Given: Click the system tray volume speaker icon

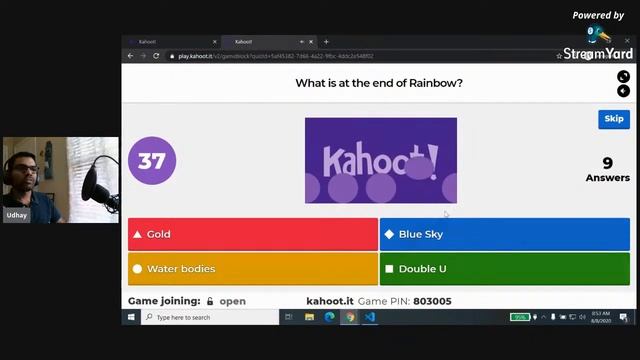Looking at the screenshot, I should pyautogui.click(x=582, y=317).
